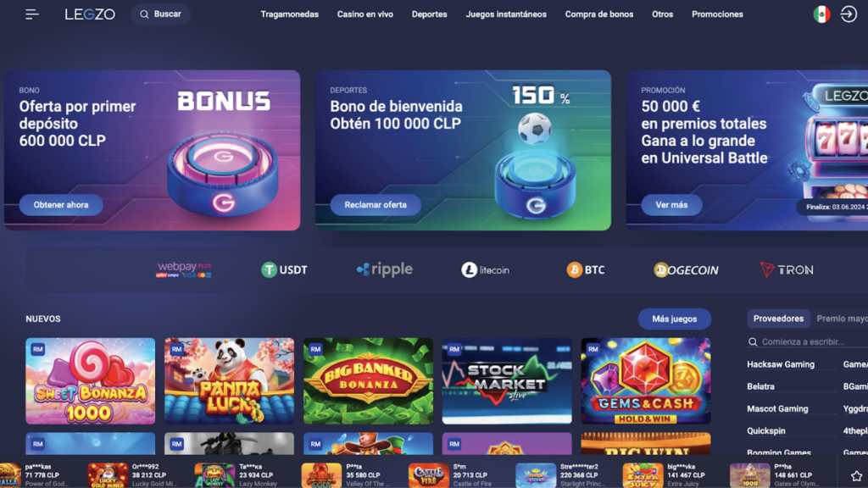Open the Sweet Bonanza 1000 game thumbnail
Image resolution: width=868 pixels, height=488 pixels.
coord(90,381)
